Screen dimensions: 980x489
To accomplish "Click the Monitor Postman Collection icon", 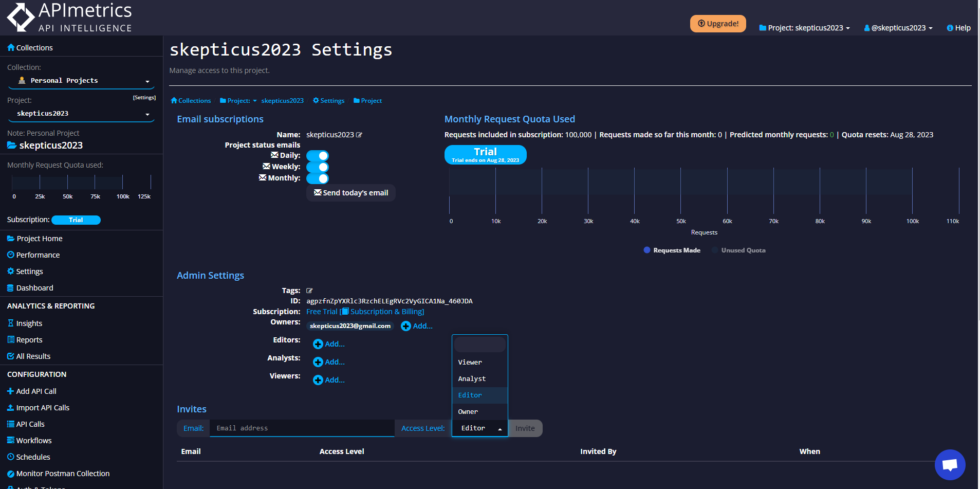I will coord(11,474).
